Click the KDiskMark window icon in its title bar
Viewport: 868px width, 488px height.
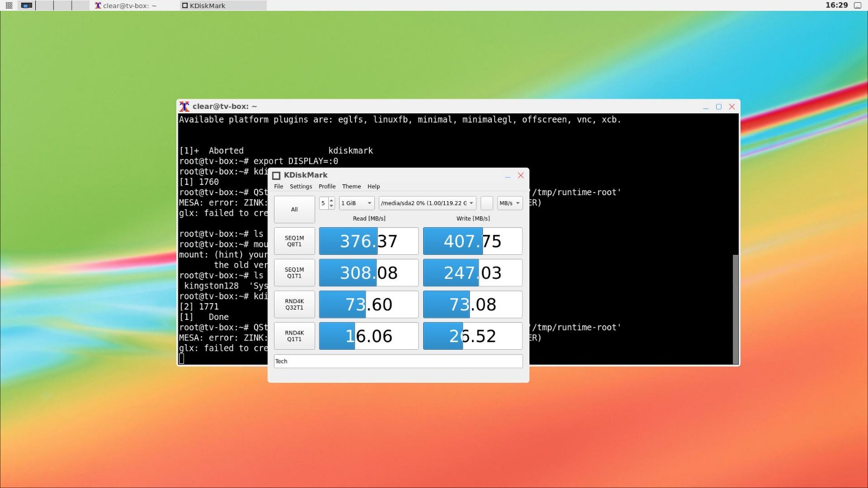[x=276, y=175]
